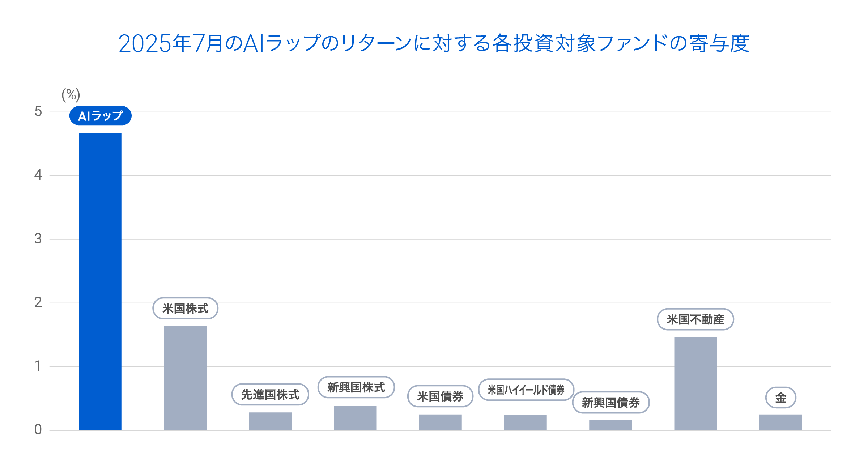Click the 金 bar
The height and width of the screenshot is (463, 868).
click(780, 422)
